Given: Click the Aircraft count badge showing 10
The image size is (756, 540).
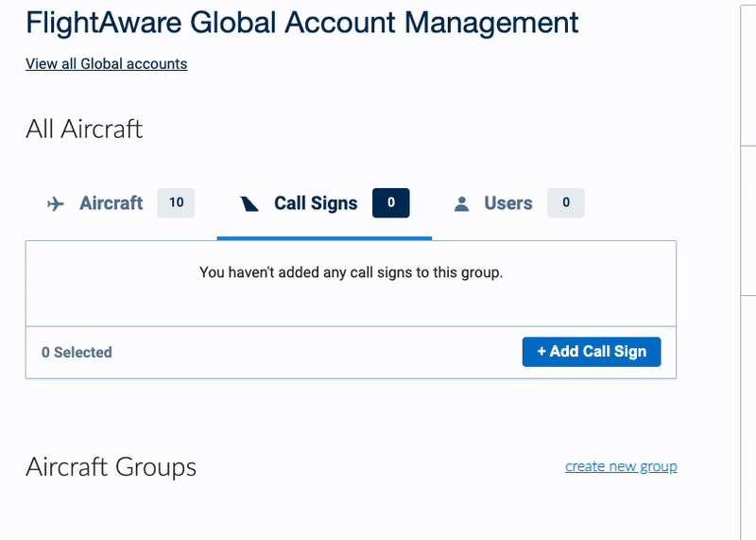Looking at the screenshot, I should (x=176, y=202).
